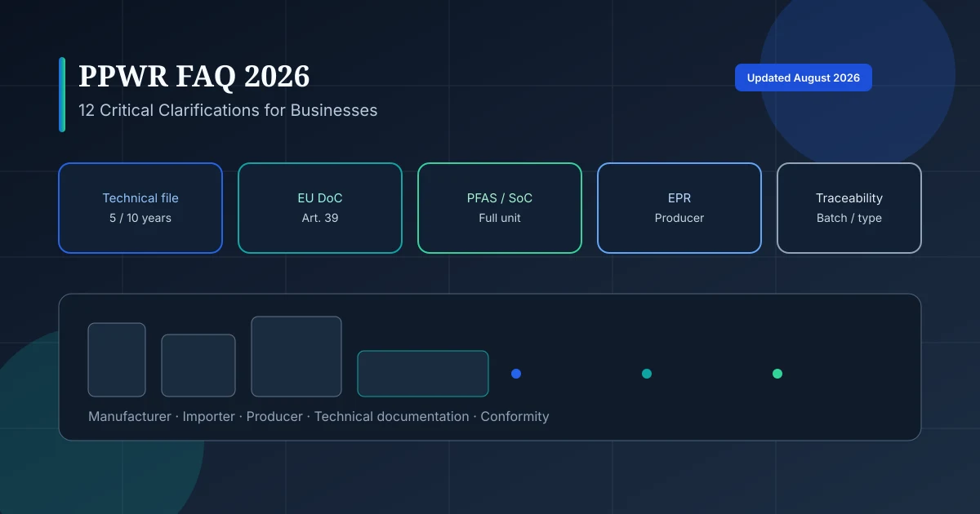The image size is (980, 514).
Task: Click the Manufacturer · Importer · Producer caption
Action: 318,416
